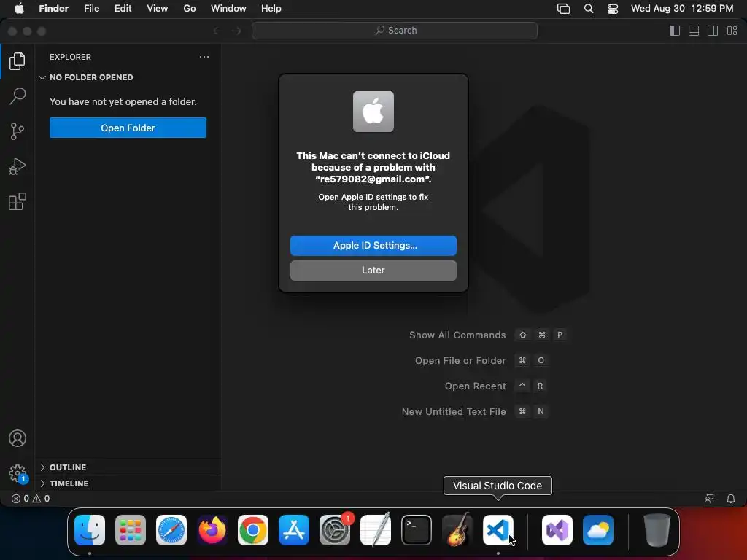Viewport: 747px width, 560px height.
Task: Open the Window menu
Action: point(228,9)
